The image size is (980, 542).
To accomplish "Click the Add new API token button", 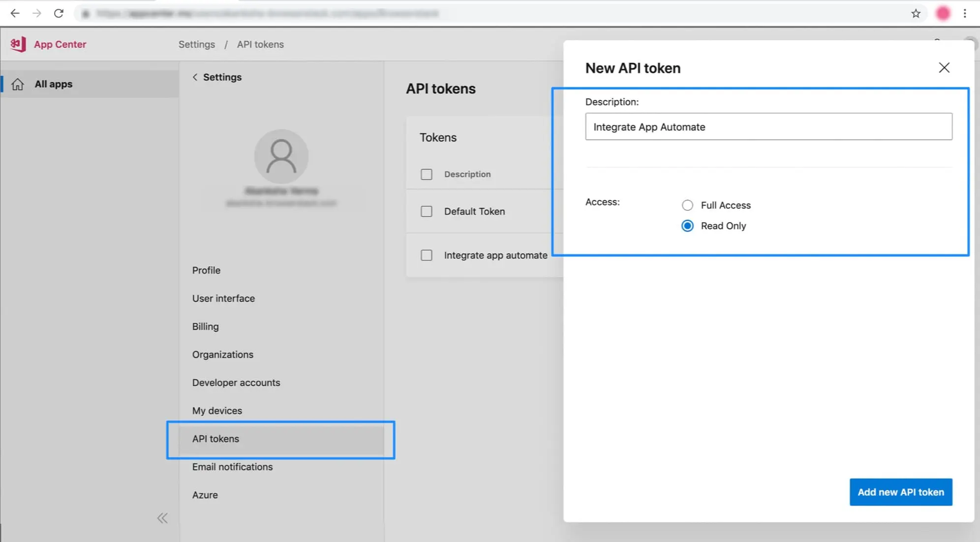I will 900,492.
